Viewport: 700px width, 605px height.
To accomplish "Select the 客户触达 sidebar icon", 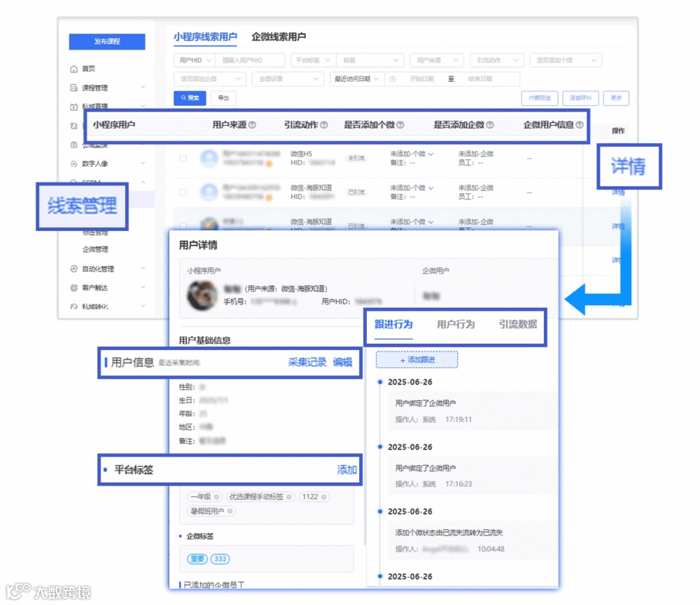I will pos(73,289).
